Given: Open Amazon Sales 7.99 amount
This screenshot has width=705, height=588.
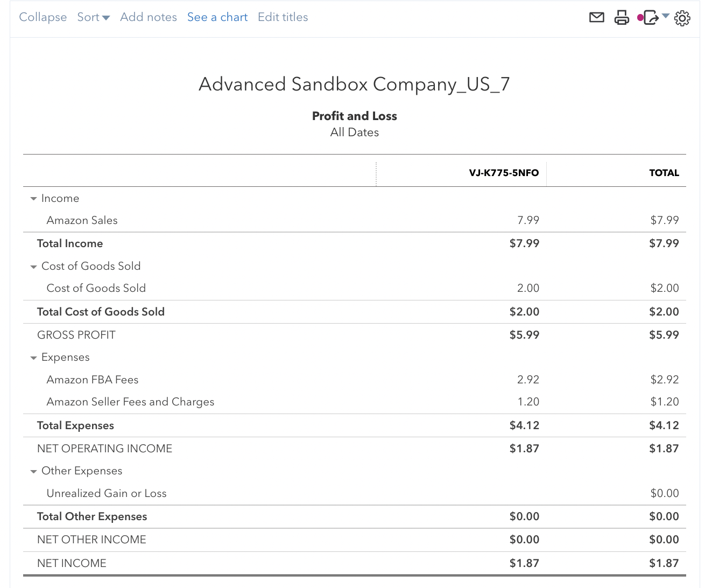Looking at the screenshot, I should click(x=528, y=220).
